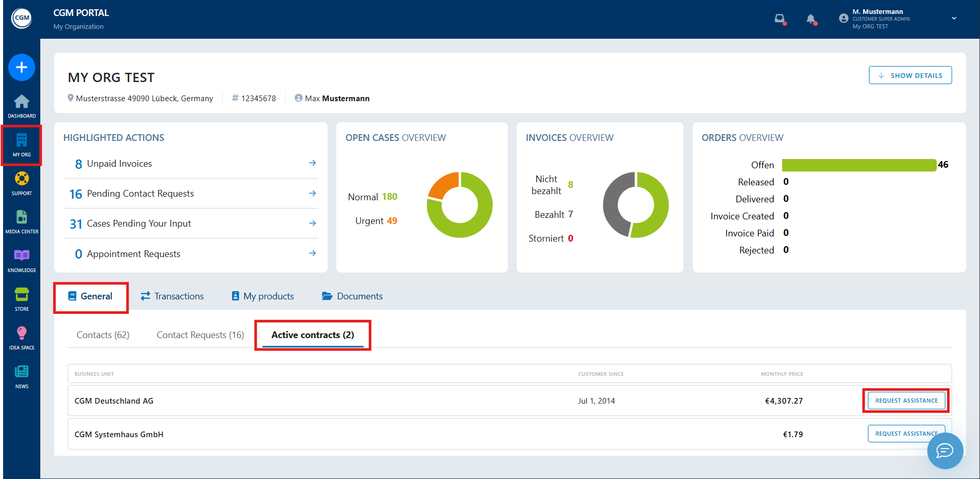Click the Normal 180 cases legend
Screen dimensions: 980x479
pos(372,197)
